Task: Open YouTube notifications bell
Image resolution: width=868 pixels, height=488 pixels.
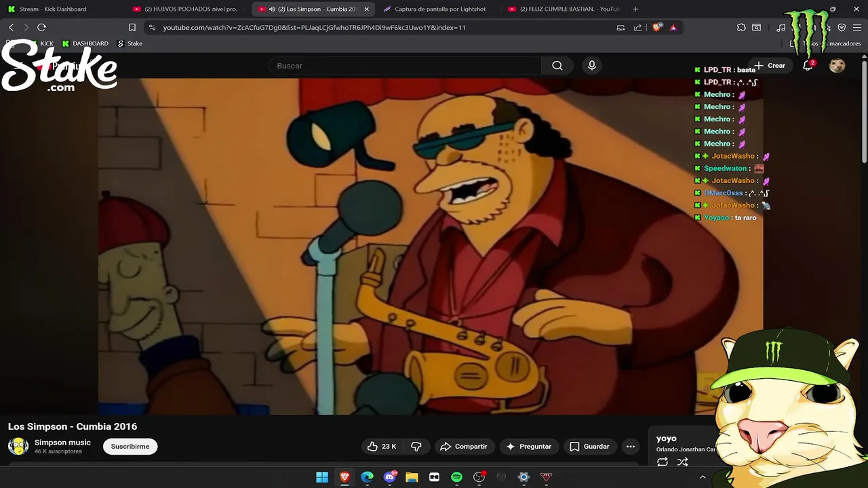Action: point(808,66)
